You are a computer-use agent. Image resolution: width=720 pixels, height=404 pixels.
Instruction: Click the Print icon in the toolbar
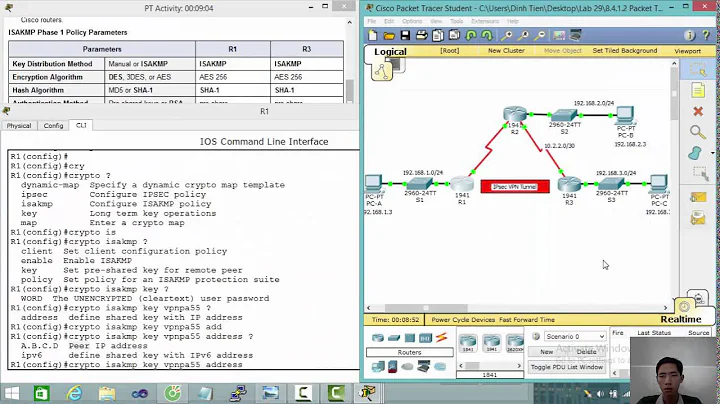(422, 35)
